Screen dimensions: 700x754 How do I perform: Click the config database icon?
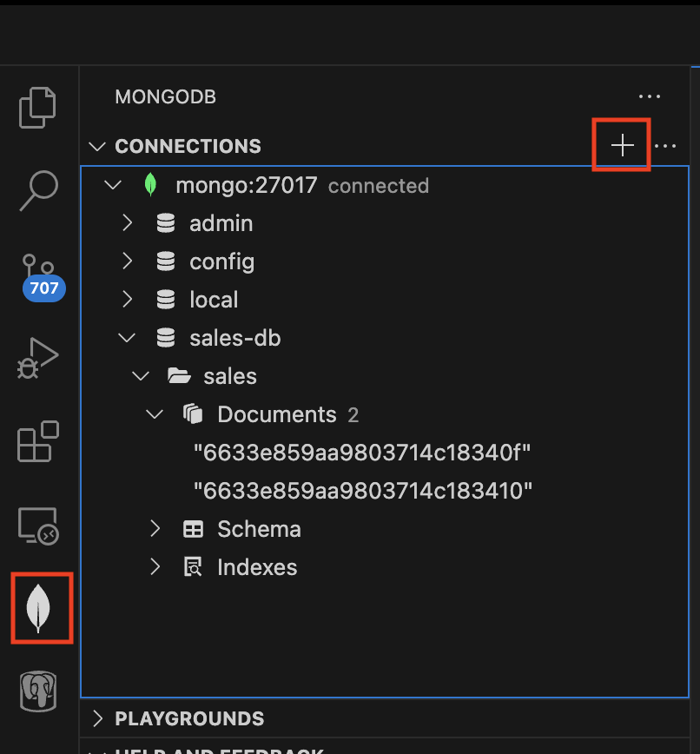coord(166,261)
